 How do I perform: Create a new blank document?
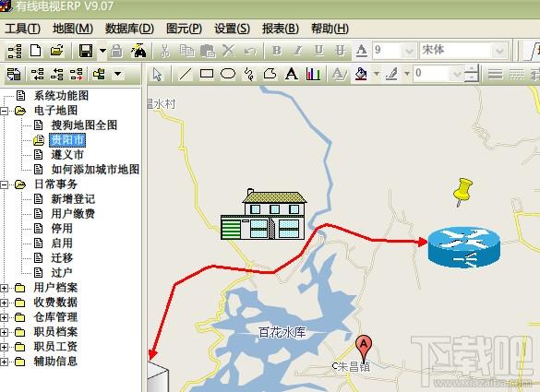tap(36, 51)
